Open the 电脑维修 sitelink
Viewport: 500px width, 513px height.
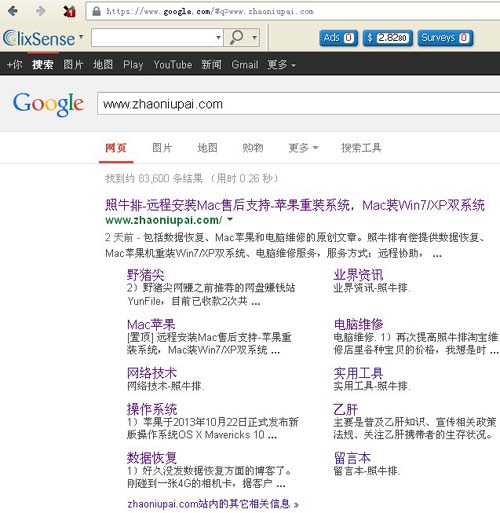tap(358, 324)
